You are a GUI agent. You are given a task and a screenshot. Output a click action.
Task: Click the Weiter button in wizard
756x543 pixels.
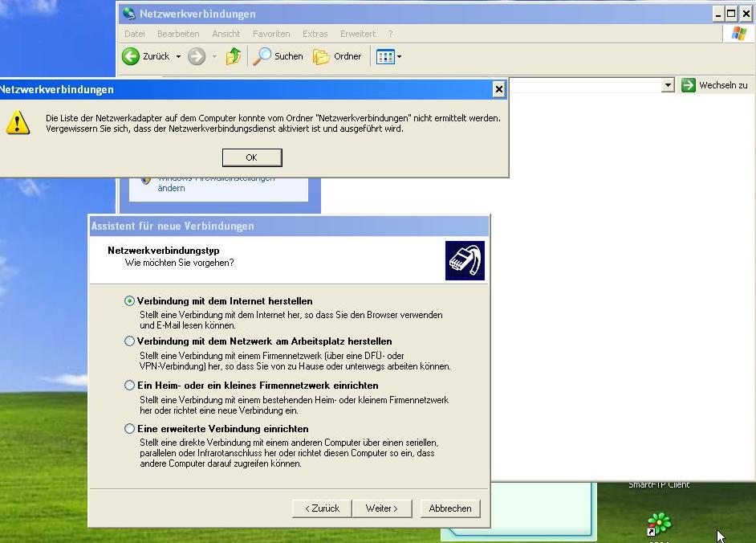click(382, 508)
